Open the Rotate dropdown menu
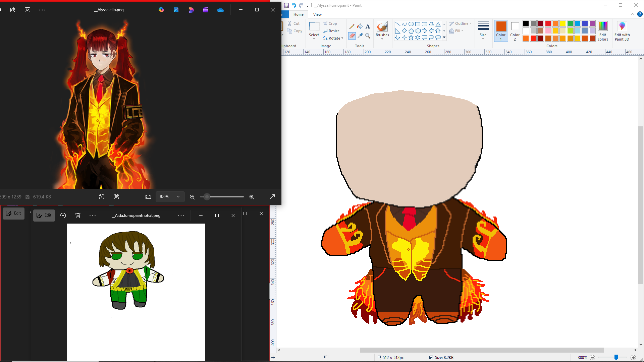644x362 pixels. (334, 38)
